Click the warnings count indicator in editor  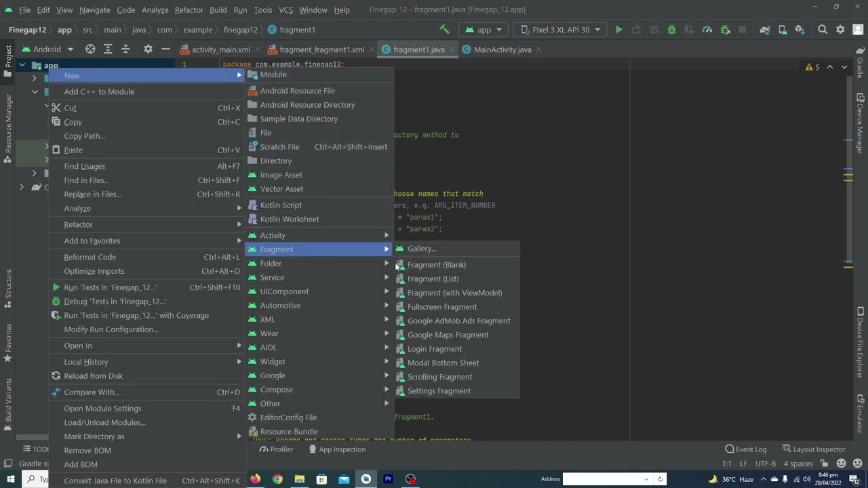(812, 67)
